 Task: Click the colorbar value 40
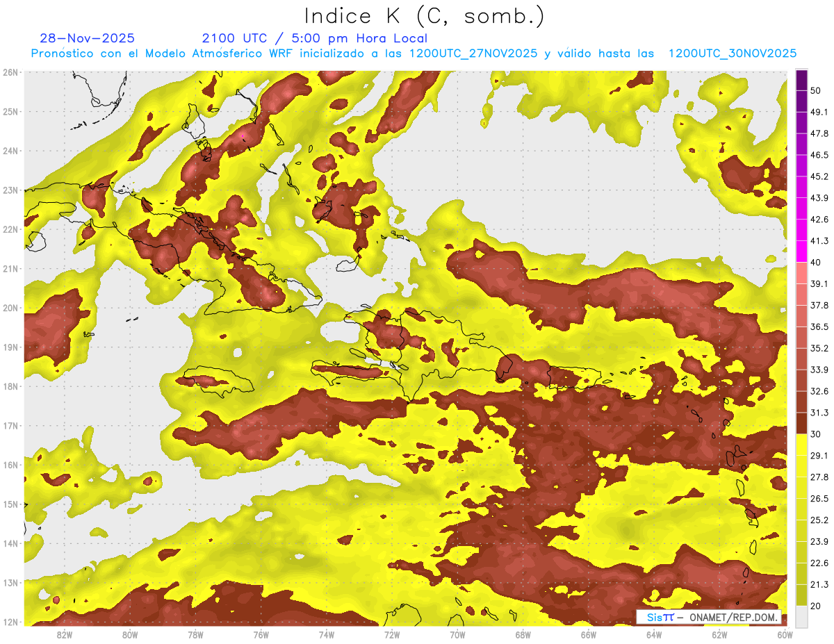(x=816, y=263)
